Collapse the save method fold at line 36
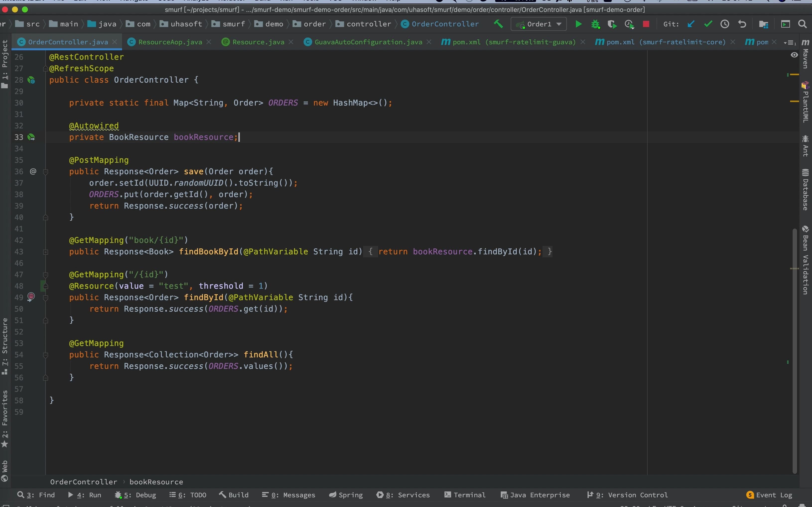 (46, 172)
